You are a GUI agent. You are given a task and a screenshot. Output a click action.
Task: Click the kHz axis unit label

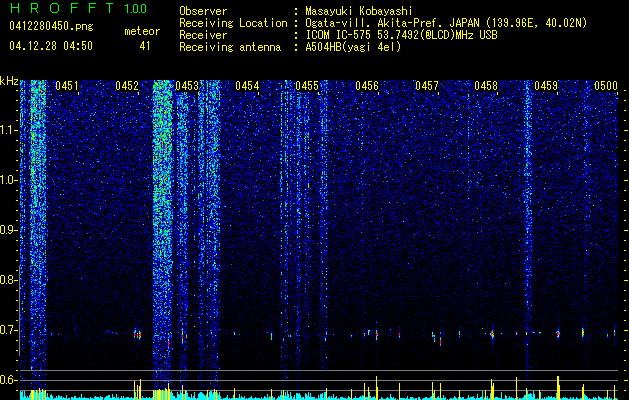pyautogui.click(x=9, y=81)
